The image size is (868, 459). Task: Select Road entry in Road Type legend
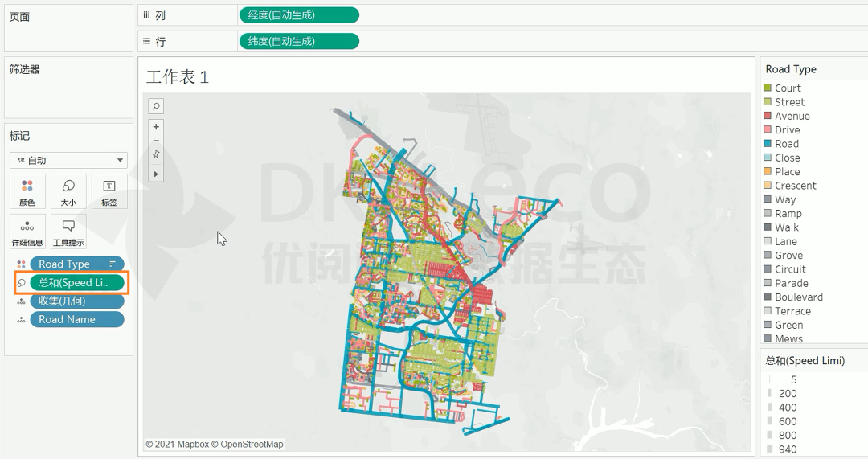(x=787, y=144)
